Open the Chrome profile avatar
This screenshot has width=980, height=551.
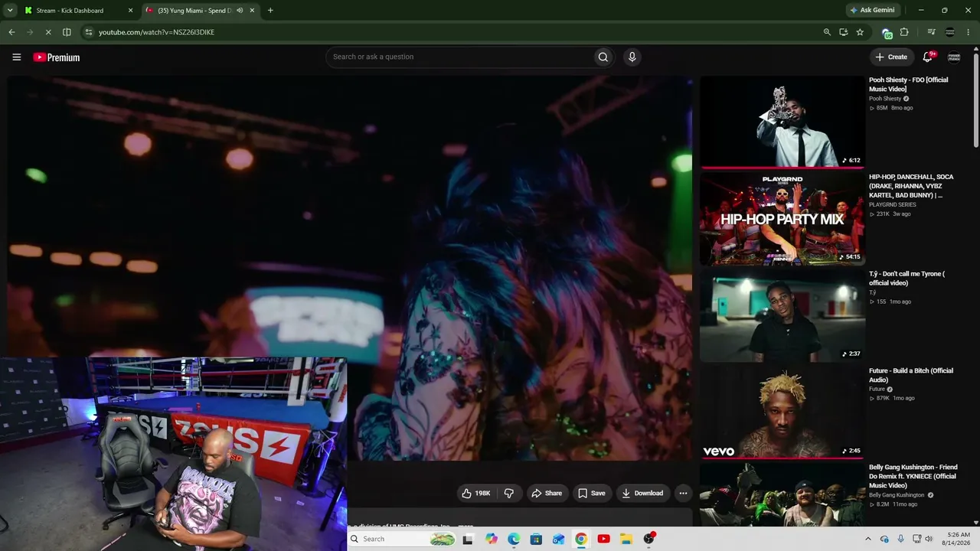949,32
